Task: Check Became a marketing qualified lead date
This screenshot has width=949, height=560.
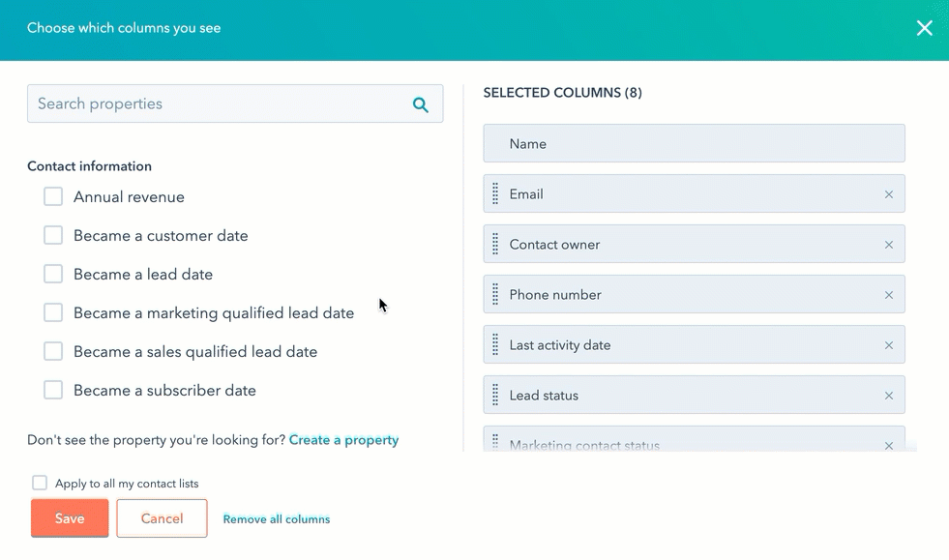Action: point(53,312)
